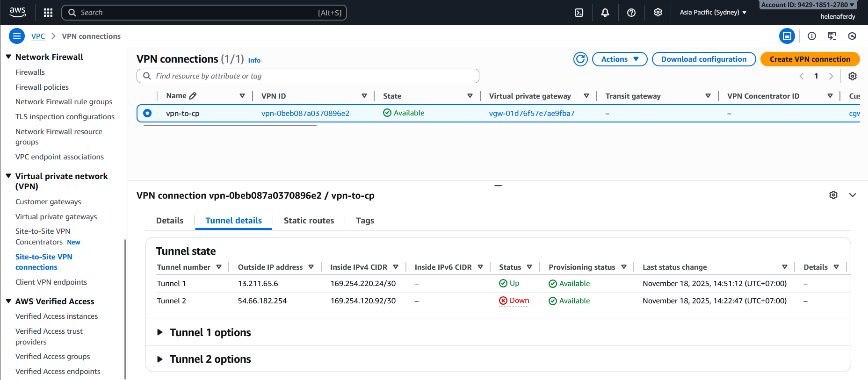Click Create VPN connection button
The width and height of the screenshot is (868, 380).
coord(810,59)
